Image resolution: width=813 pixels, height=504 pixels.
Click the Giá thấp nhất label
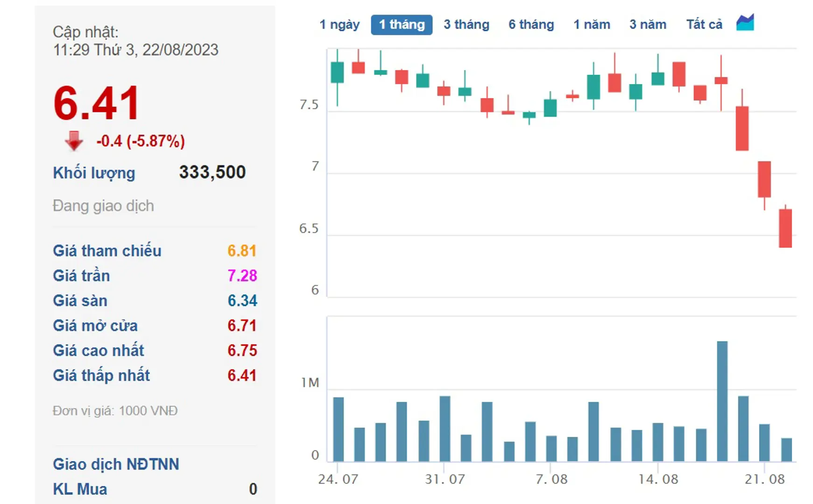[x=101, y=375]
